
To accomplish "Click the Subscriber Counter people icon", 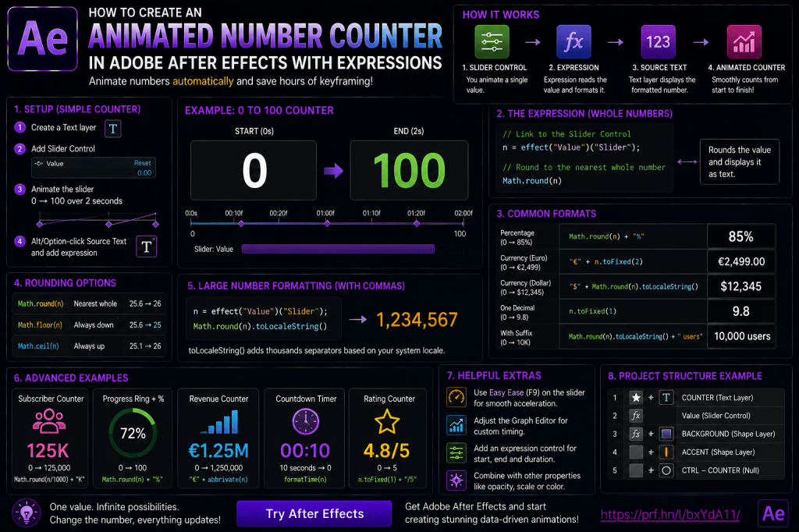I will [49, 421].
